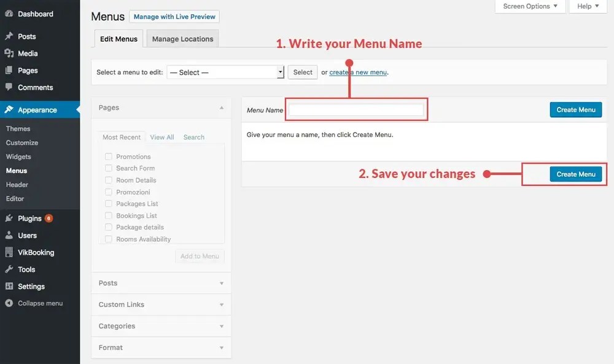Open the Select a menu dropdown

coord(225,72)
